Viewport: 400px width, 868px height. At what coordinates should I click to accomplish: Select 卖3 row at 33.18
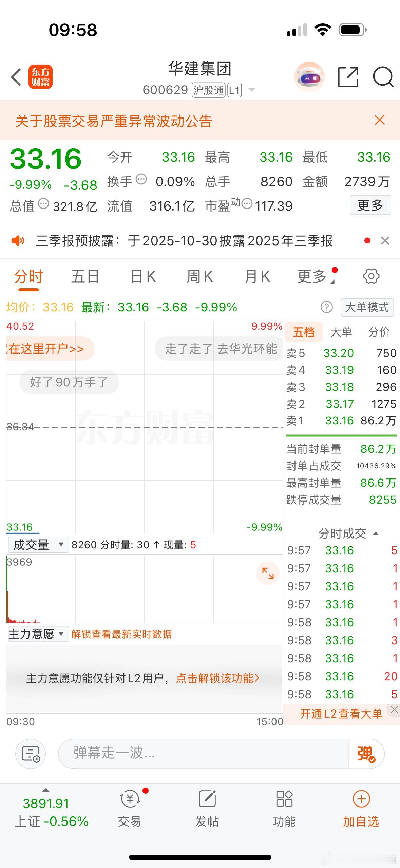(x=341, y=387)
